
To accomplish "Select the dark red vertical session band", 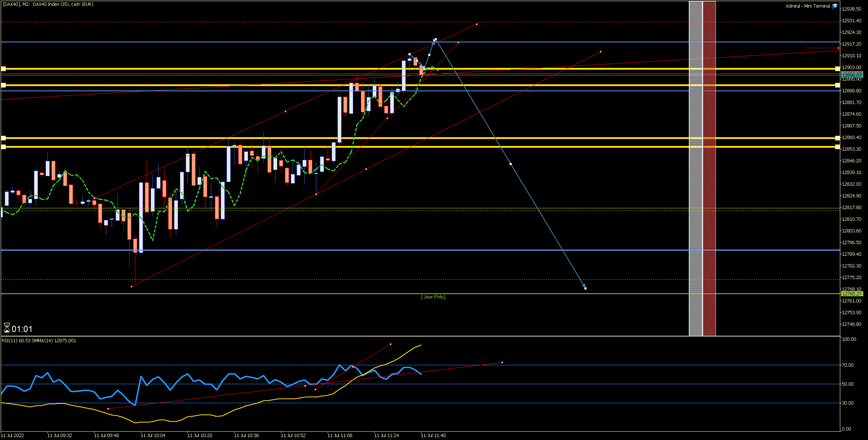I will pos(709,182).
